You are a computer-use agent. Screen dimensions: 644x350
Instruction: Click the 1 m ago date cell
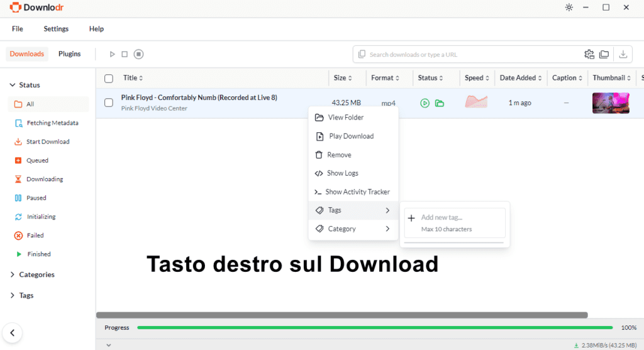coord(520,103)
